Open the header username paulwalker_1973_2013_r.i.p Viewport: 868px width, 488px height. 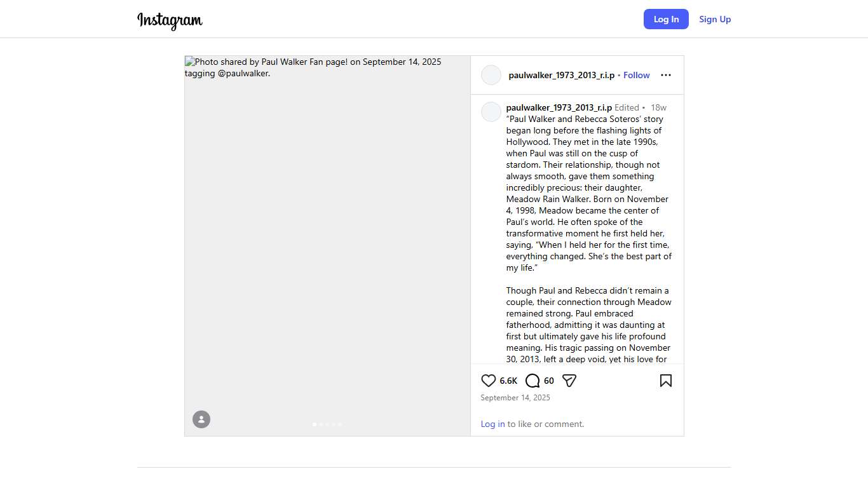[x=561, y=75]
